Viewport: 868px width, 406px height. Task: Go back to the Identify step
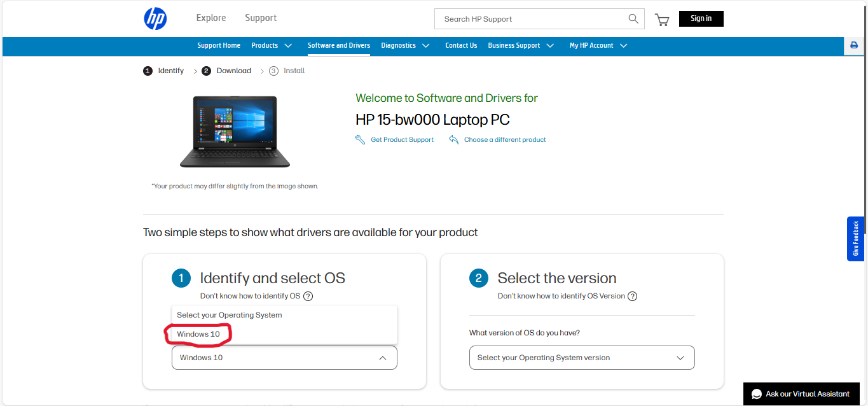point(163,71)
